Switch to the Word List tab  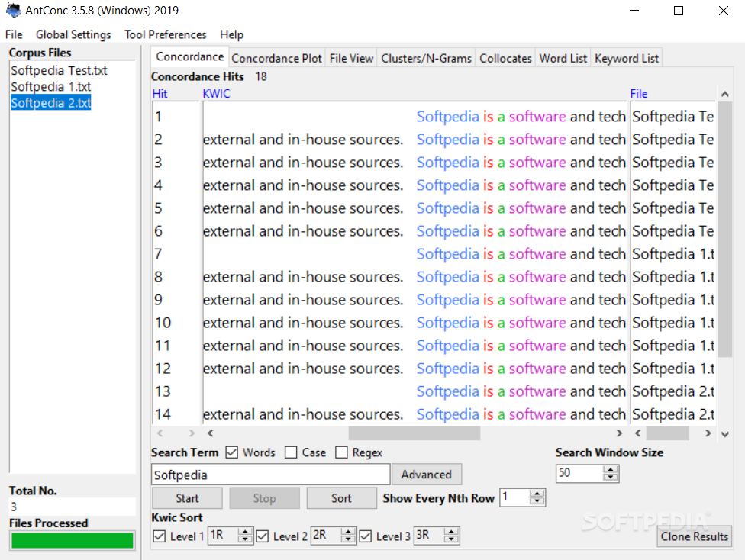(x=563, y=59)
